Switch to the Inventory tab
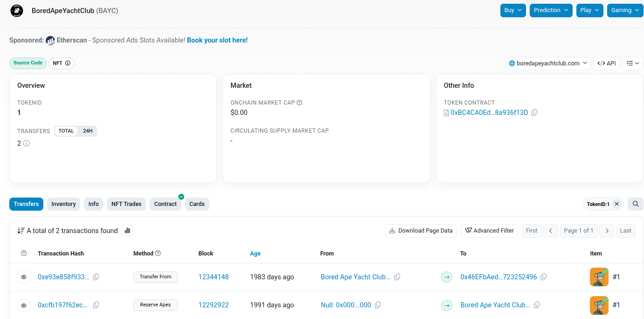The height and width of the screenshot is (319, 644). click(63, 204)
